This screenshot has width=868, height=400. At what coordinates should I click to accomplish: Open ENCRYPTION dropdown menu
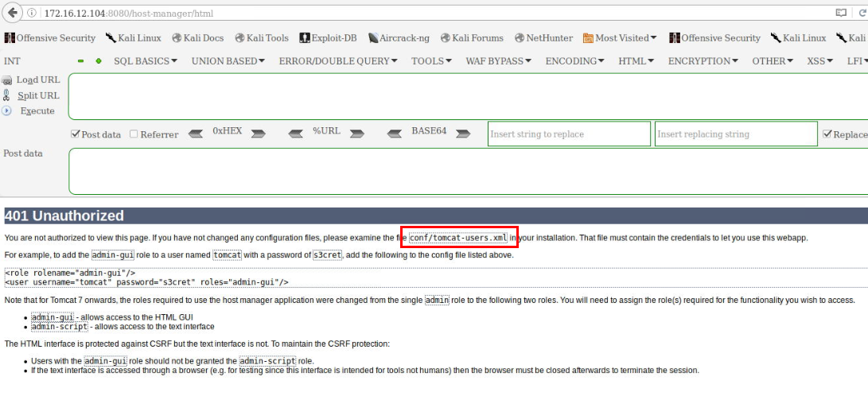click(x=703, y=61)
